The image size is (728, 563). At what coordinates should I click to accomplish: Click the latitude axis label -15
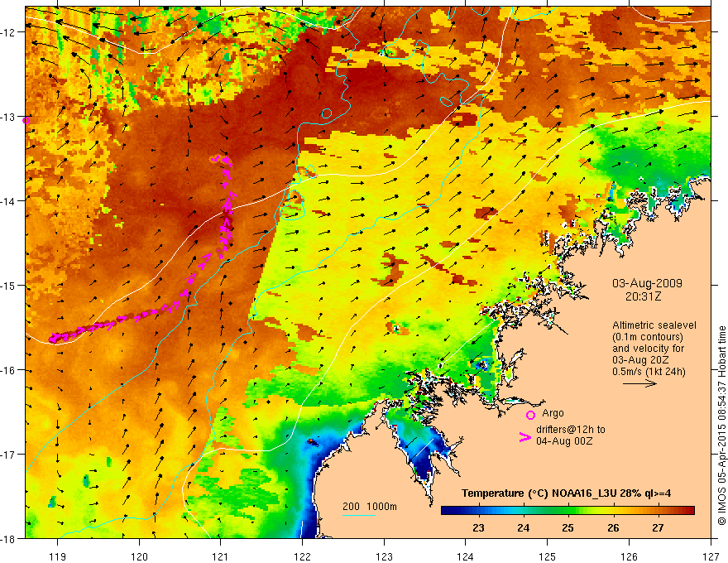click(x=9, y=286)
